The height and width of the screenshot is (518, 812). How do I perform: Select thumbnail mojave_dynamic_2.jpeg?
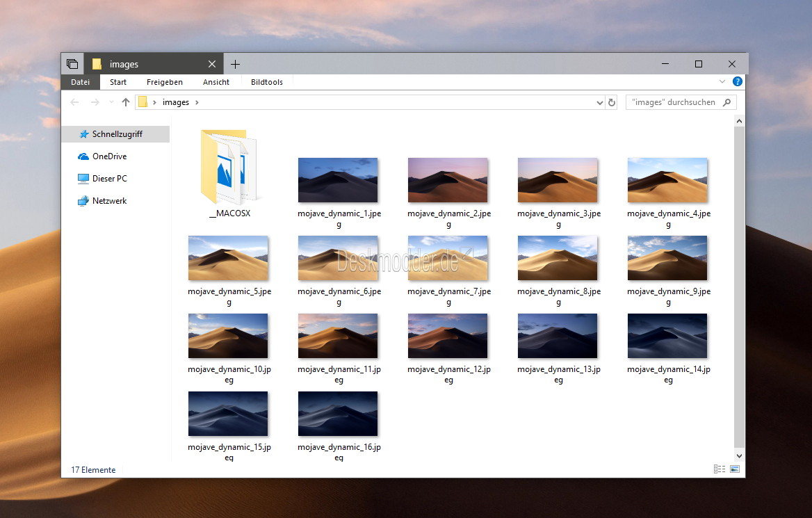[448, 180]
